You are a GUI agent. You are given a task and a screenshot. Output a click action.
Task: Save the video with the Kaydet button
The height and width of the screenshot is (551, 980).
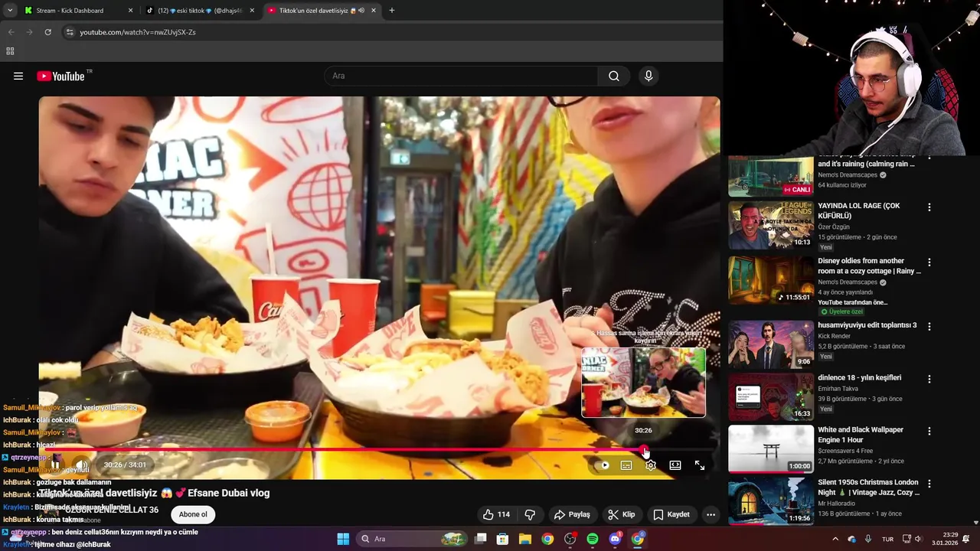click(x=671, y=514)
